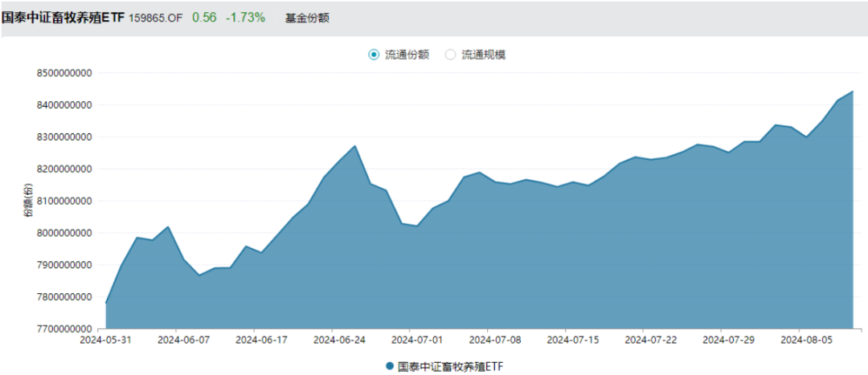Click the final highest point of the chart line
The width and height of the screenshot is (868, 375).
pyautogui.click(x=853, y=92)
